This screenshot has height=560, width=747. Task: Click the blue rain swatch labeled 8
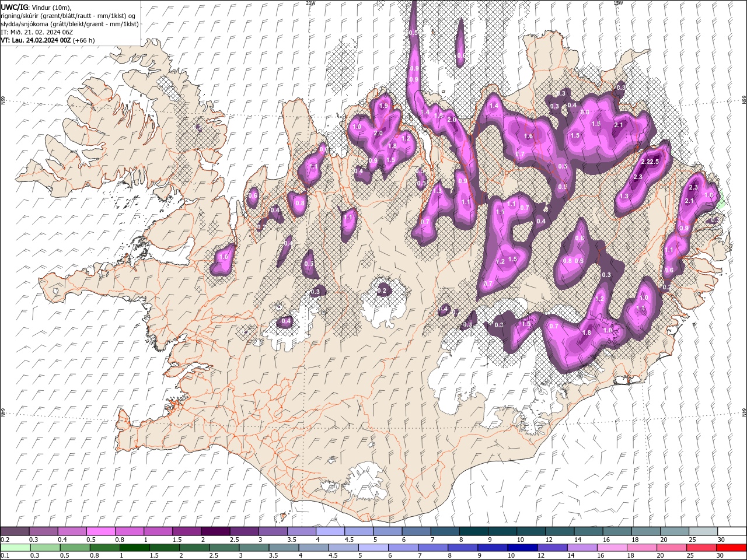point(462,548)
